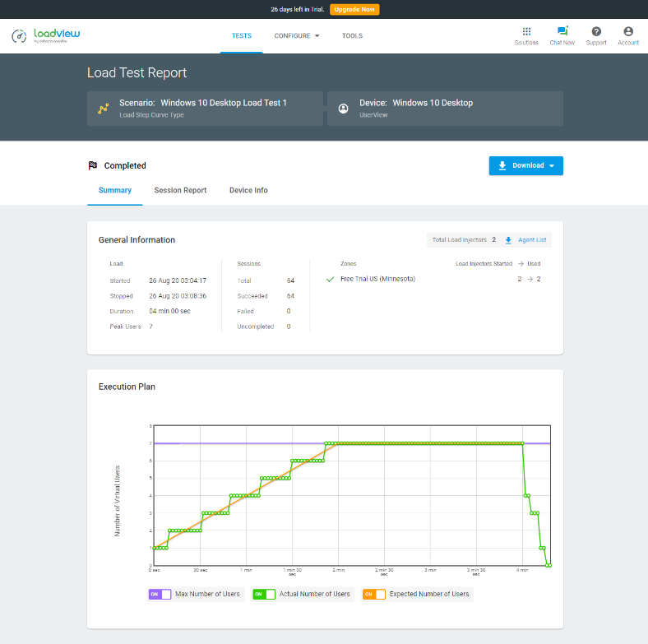Click the Total Load Injectors label

pyautogui.click(x=459, y=239)
